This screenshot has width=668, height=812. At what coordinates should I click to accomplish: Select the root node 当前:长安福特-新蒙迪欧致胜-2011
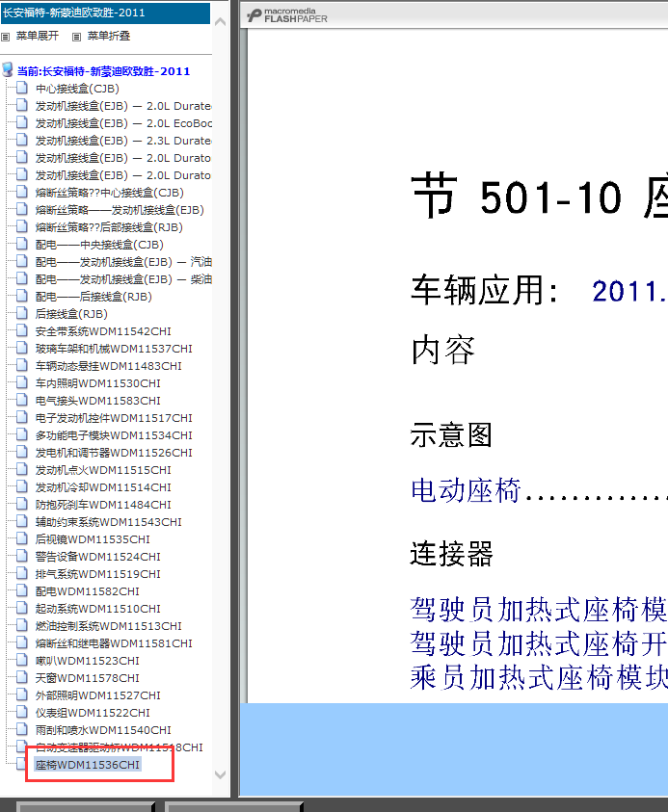[x=104, y=71]
